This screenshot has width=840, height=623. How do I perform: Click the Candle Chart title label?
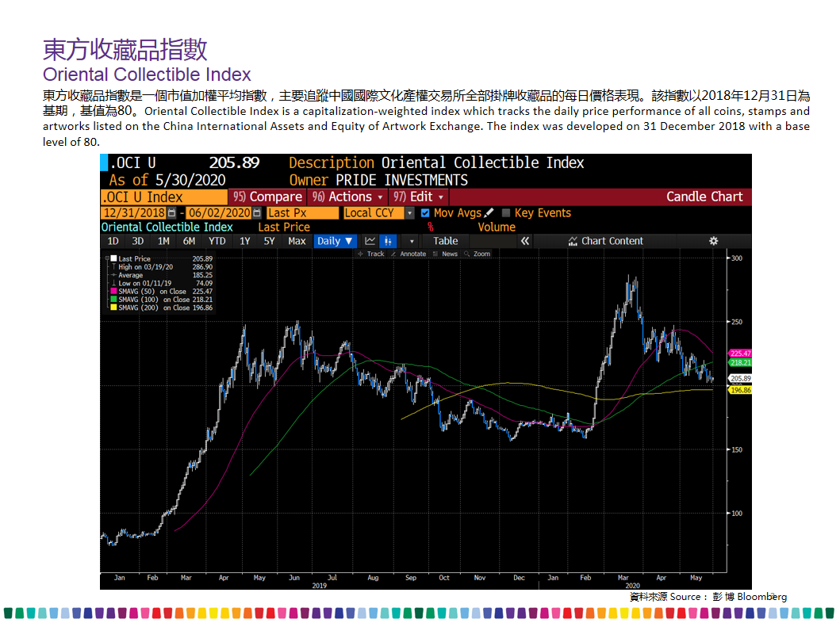tap(704, 197)
